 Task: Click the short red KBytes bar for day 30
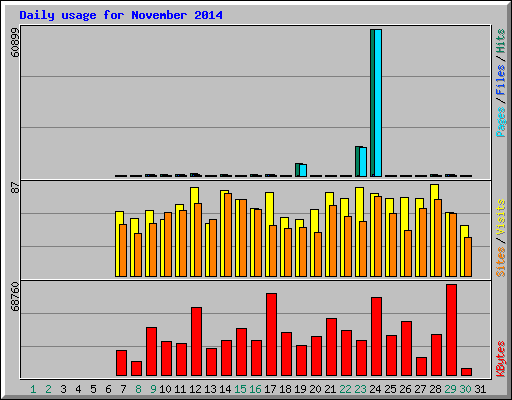point(467,372)
